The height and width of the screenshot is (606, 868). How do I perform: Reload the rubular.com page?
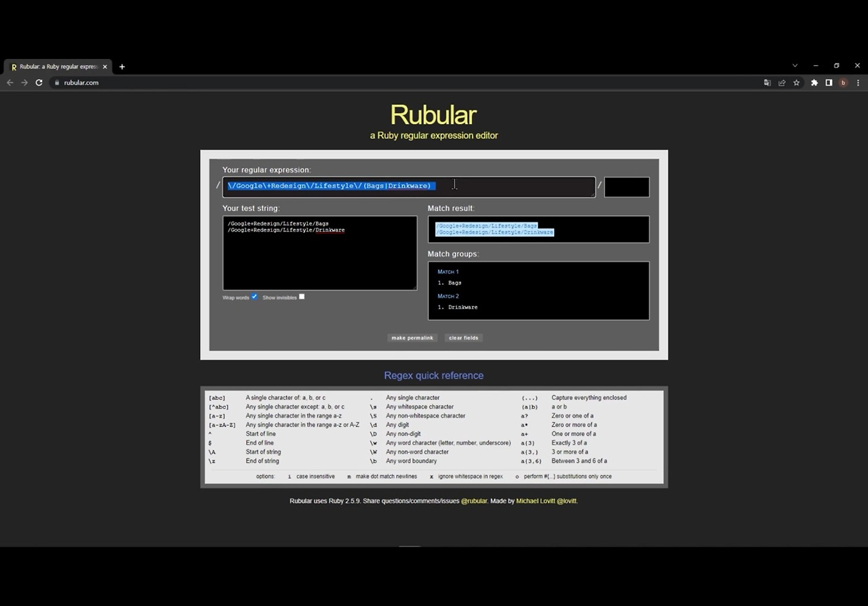click(x=39, y=83)
